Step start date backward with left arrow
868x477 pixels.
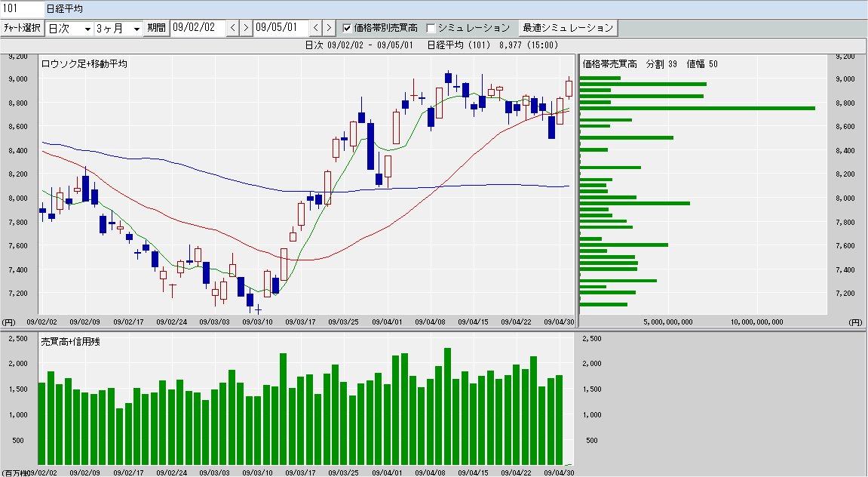pyautogui.click(x=233, y=28)
